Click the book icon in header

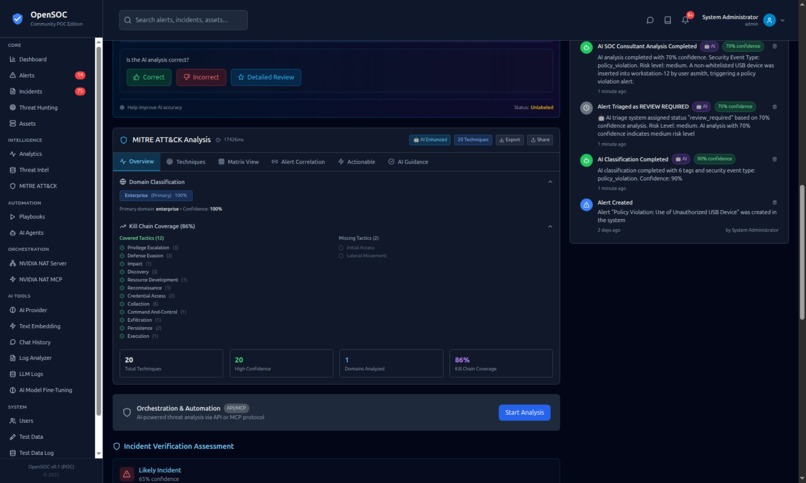[x=667, y=20]
